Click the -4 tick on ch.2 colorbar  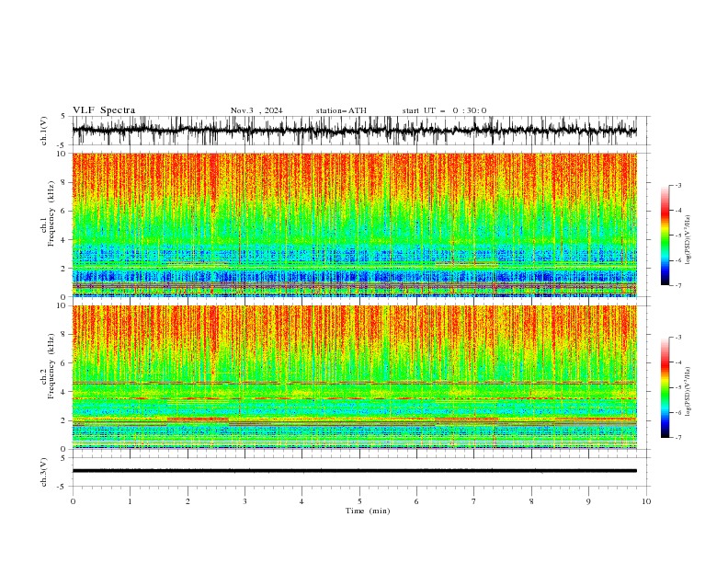(x=677, y=362)
